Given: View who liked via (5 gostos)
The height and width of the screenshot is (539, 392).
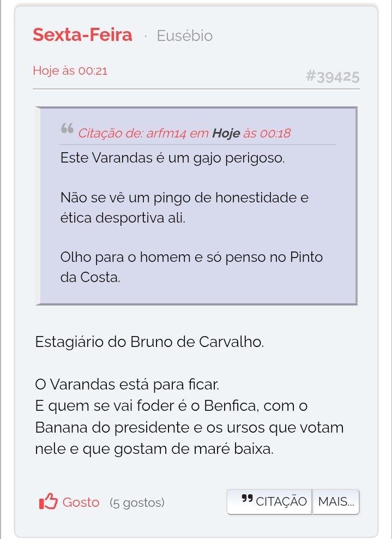Looking at the screenshot, I should (137, 502).
